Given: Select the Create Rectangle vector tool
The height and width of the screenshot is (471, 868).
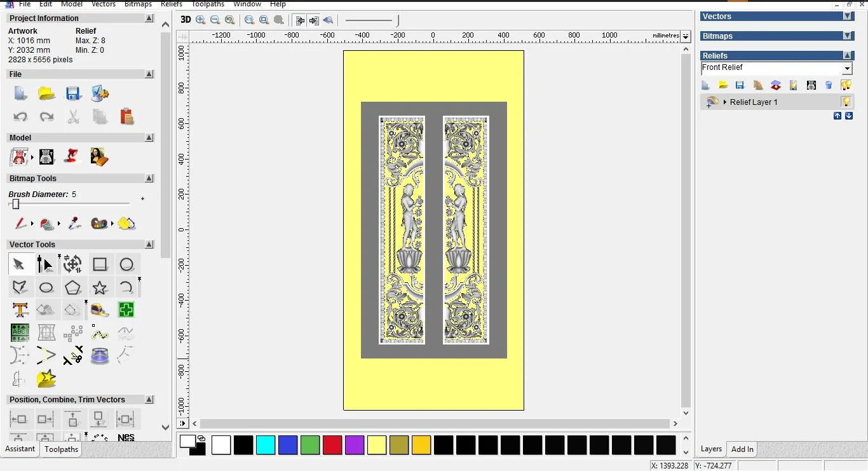Looking at the screenshot, I should (100, 264).
